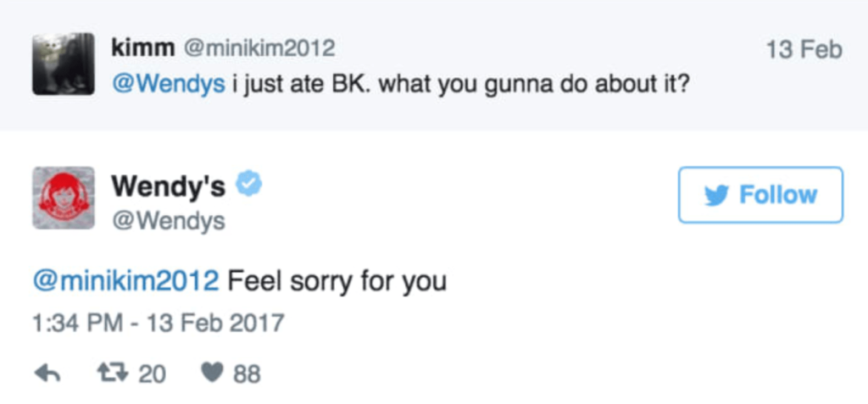Open kimm's profile picture
This screenshot has height=404, width=868.
coord(64,64)
